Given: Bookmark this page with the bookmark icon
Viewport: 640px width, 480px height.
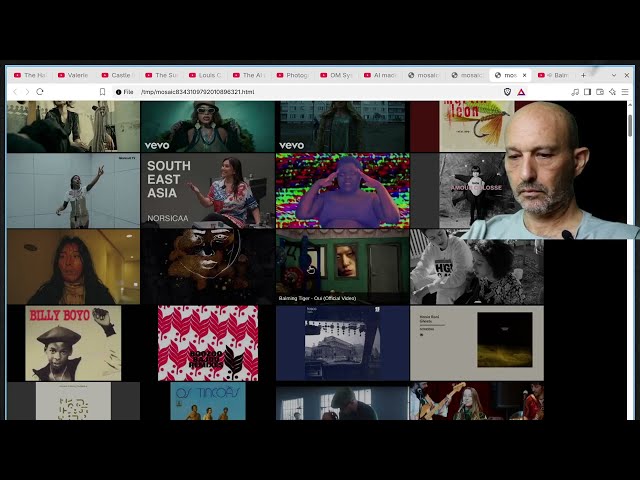Looking at the screenshot, I should (x=102, y=92).
